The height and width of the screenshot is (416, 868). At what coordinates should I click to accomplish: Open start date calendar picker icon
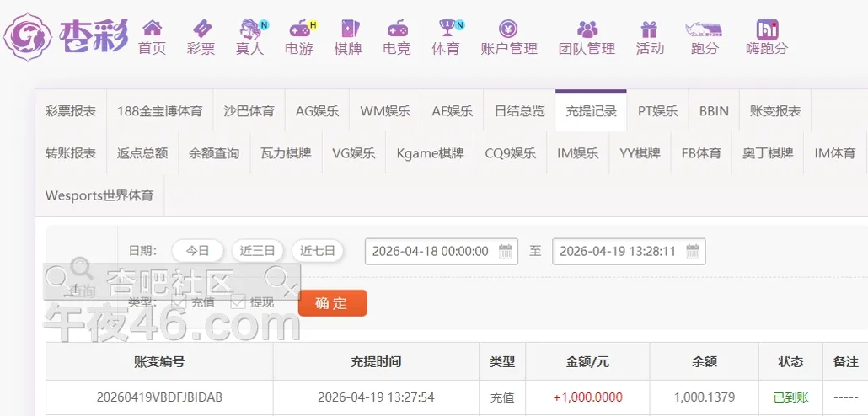[x=506, y=251]
